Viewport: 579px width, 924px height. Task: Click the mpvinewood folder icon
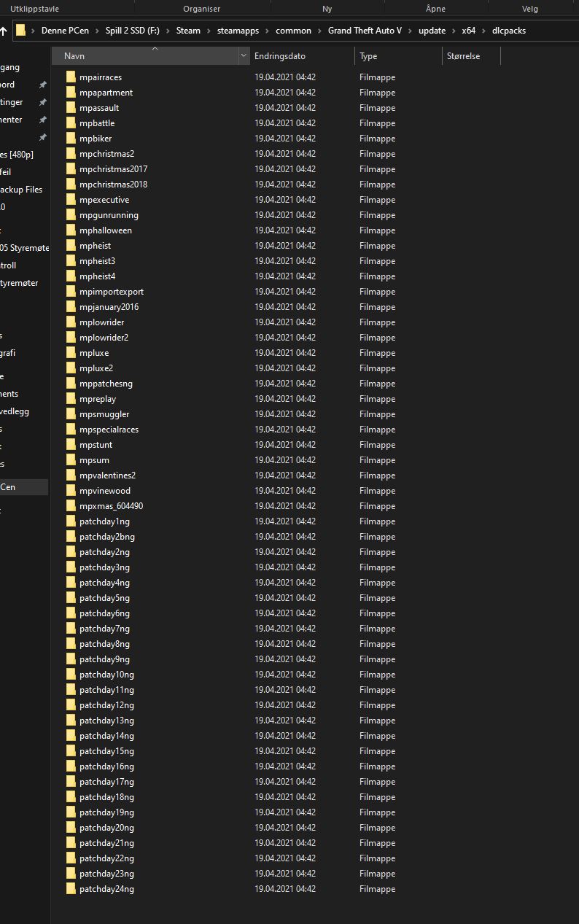[x=71, y=491]
